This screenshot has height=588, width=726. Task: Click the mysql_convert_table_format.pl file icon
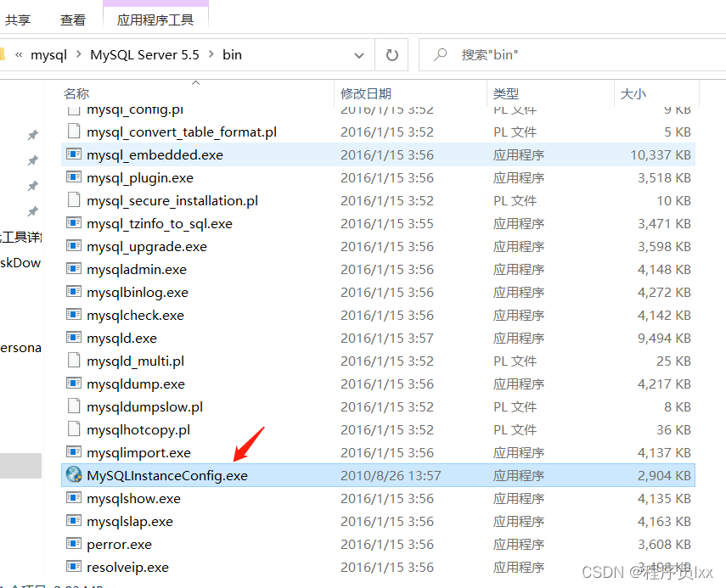pos(74,132)
